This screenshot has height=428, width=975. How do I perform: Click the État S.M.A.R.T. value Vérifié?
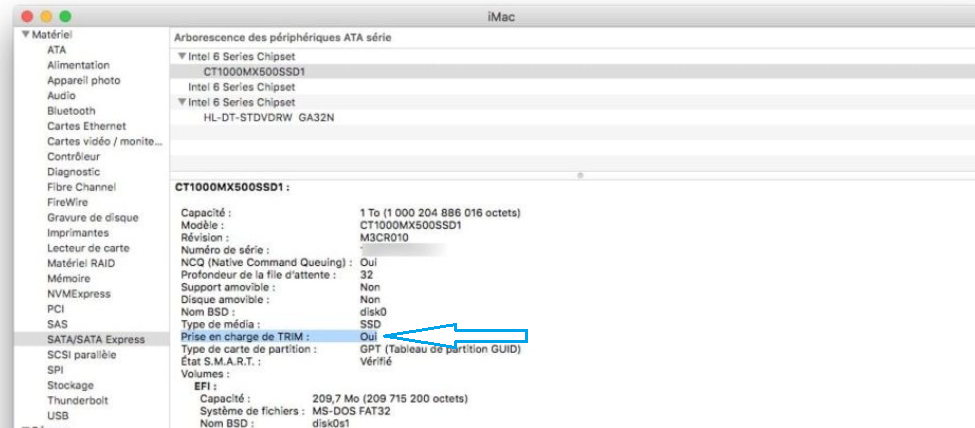tap(376, 361)
